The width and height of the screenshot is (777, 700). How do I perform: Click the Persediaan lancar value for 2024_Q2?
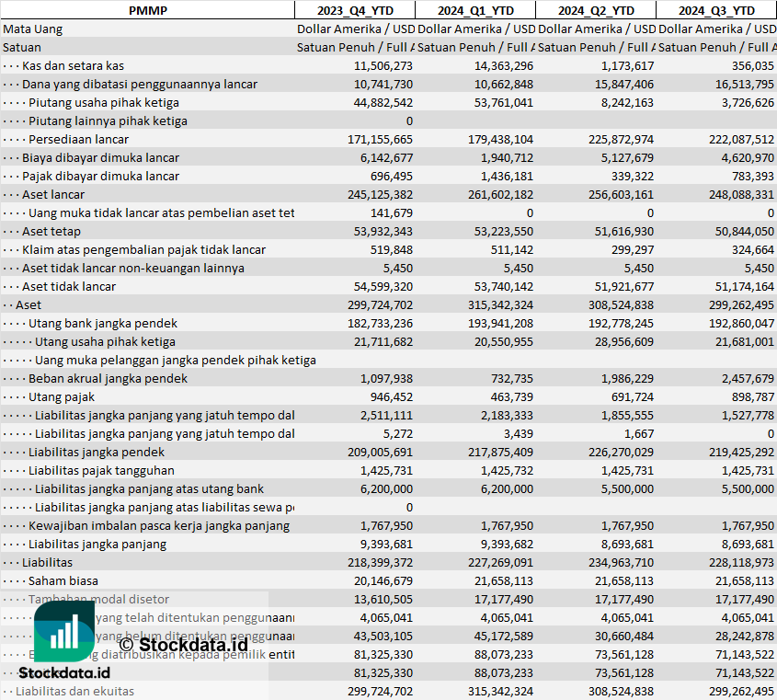click(619, 139)
